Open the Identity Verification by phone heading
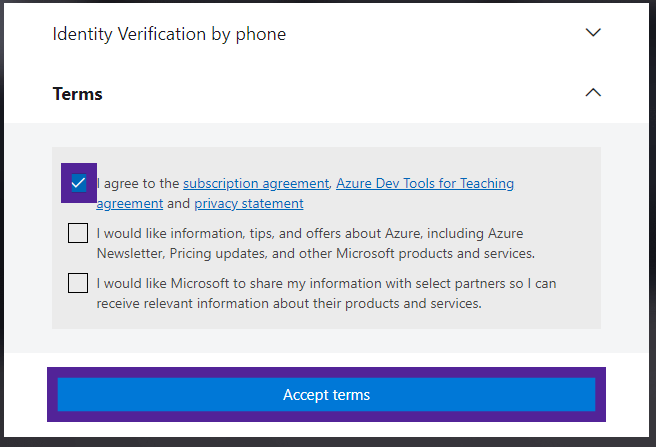 tap(169, 34)
